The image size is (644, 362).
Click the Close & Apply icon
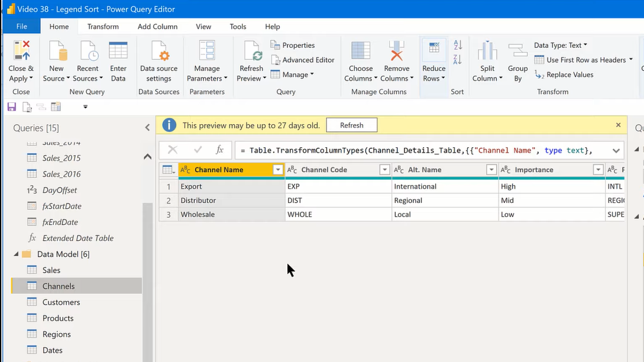[x=21, y=50]
